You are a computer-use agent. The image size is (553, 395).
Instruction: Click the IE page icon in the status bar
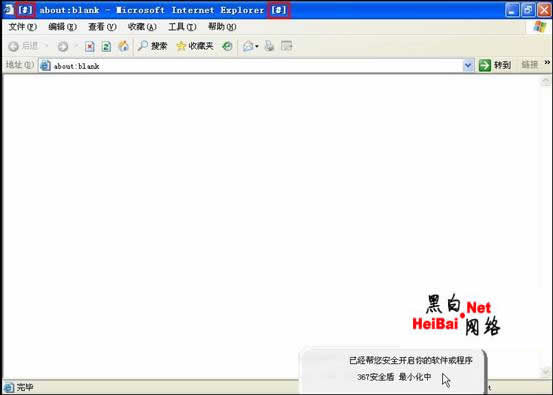[9, 387]
